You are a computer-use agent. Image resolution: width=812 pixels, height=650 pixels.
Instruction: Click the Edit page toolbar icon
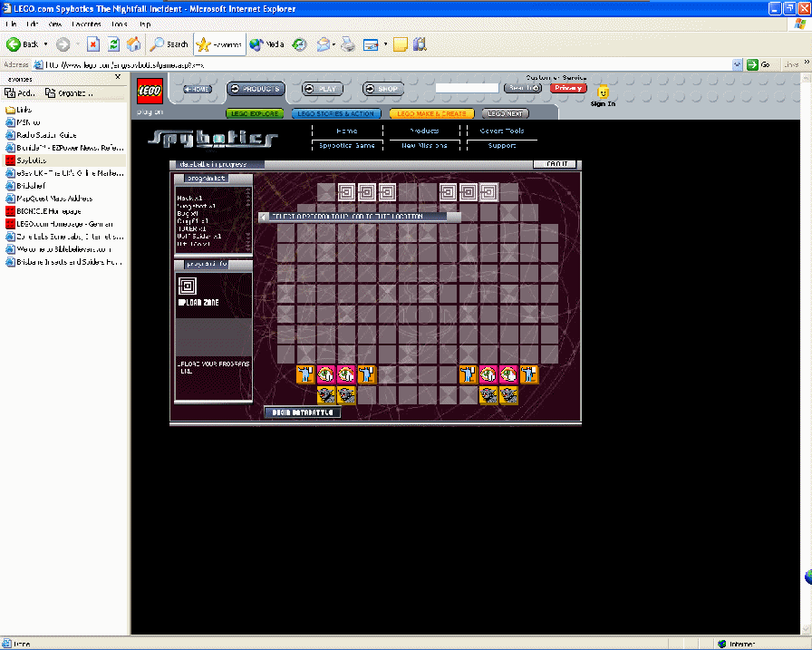tap(371, 44)
